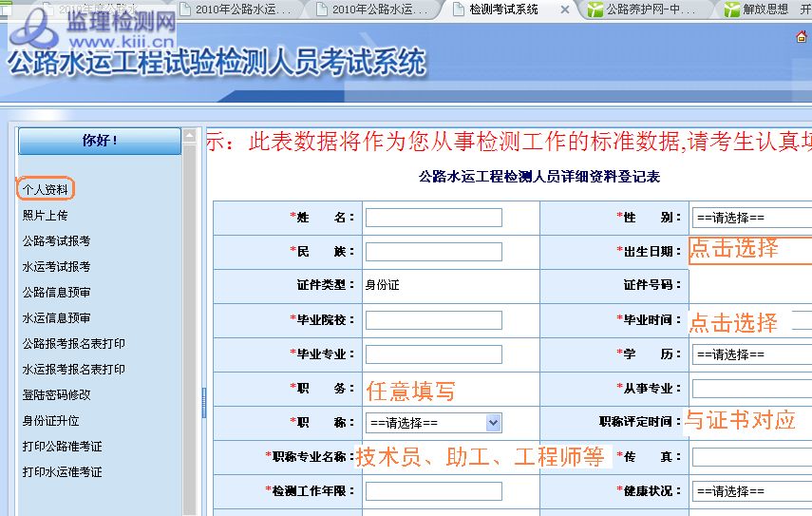Open 登陆密码修改 in the sidebar
Image resolution: width=812 pixels, height=516 pixels.
point(57,394)
